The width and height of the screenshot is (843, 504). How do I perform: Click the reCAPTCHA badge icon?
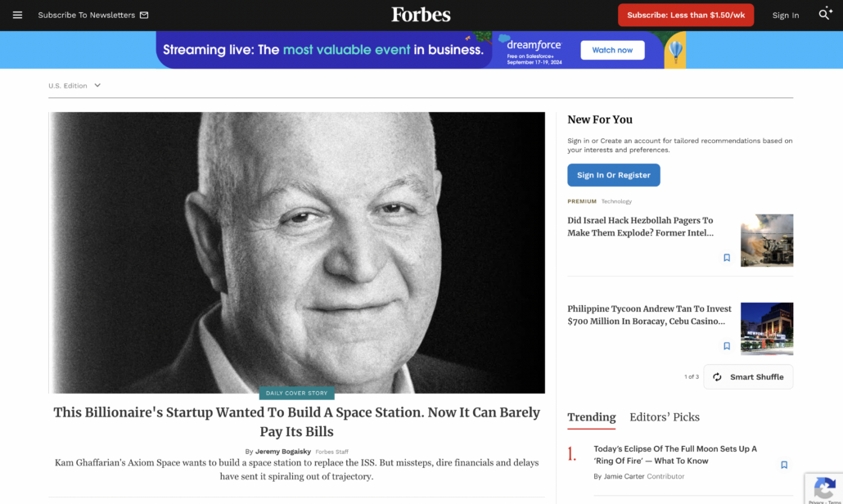tap(823, 488)
